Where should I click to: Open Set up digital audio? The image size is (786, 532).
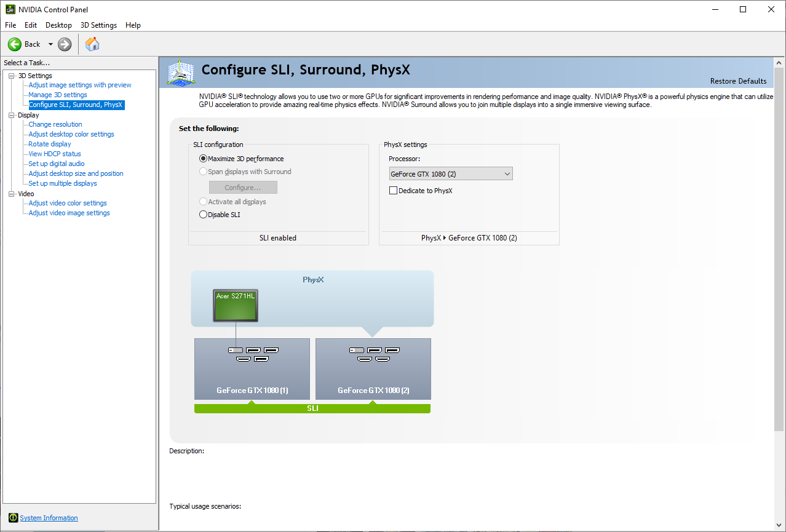click(57, 164)
